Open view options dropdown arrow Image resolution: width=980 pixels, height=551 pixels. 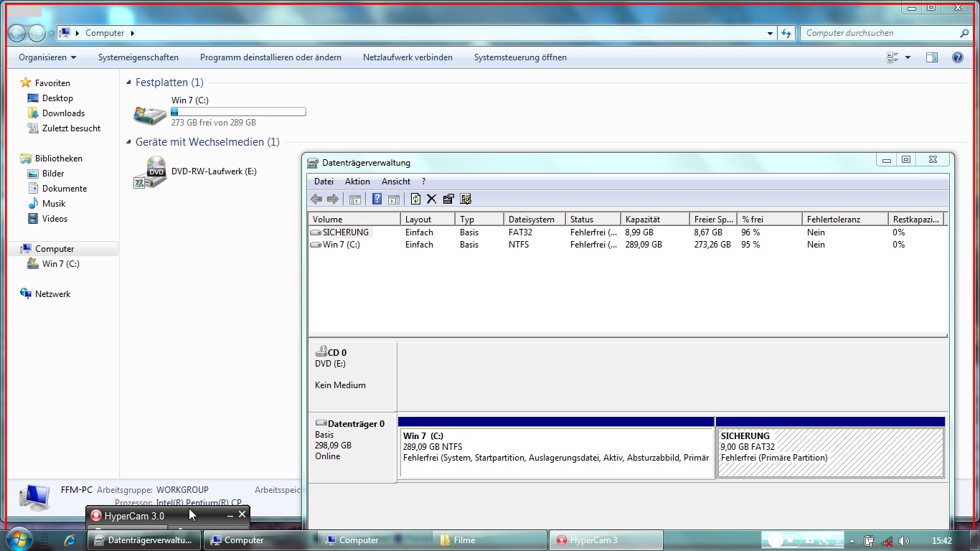point(908,57)
